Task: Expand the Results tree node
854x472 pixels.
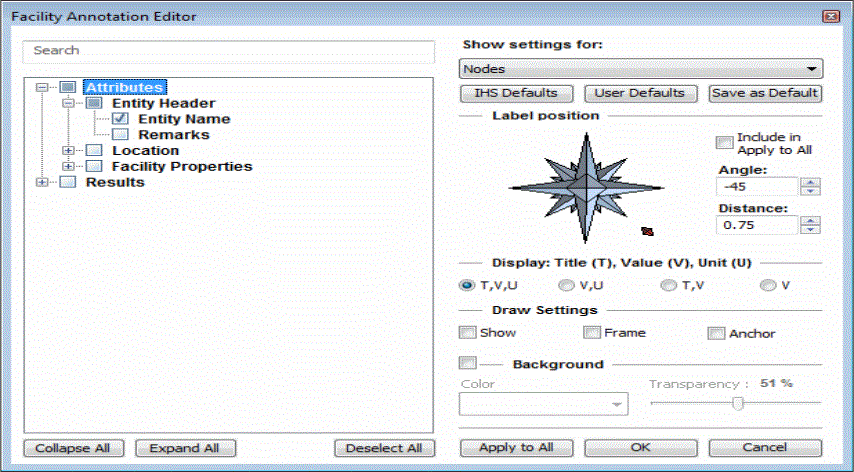Action: point(42,182)
